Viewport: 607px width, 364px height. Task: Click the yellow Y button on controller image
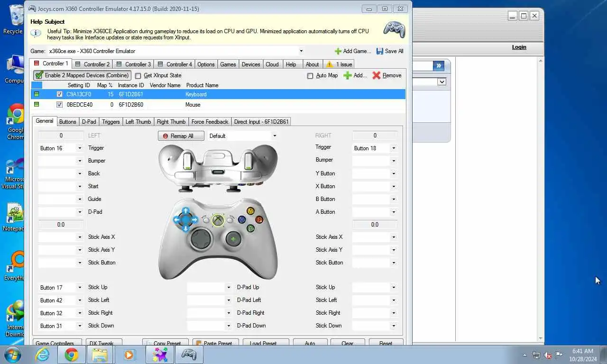(250, 211)
